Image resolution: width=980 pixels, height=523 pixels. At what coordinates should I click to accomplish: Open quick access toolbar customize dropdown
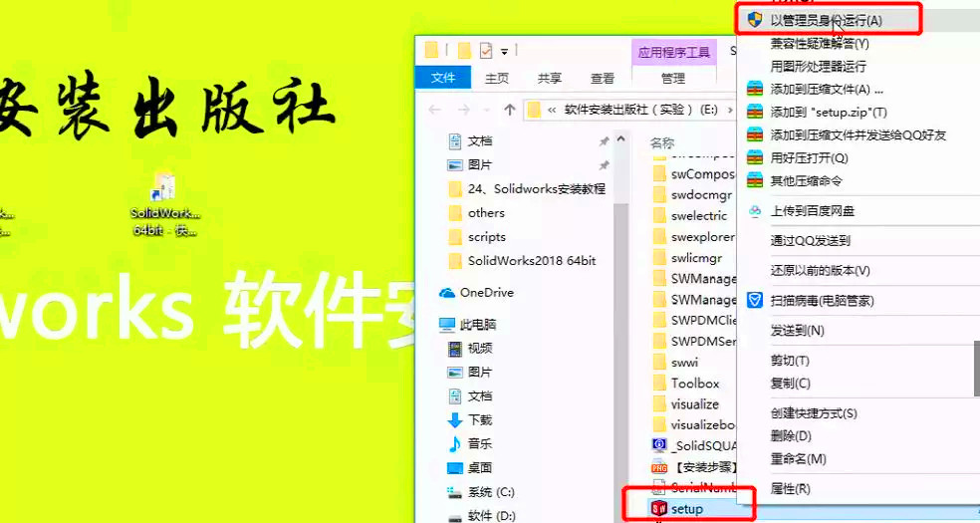pos(504,51)
